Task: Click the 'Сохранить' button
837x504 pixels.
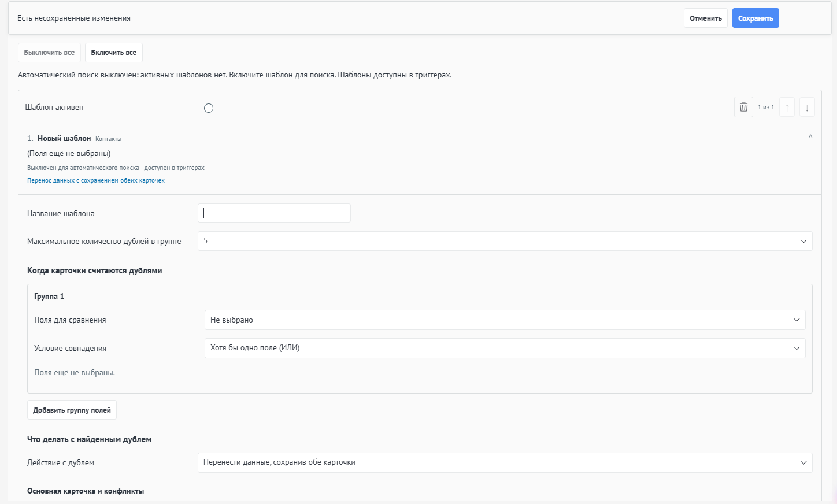Action: [x=755, y=18]
